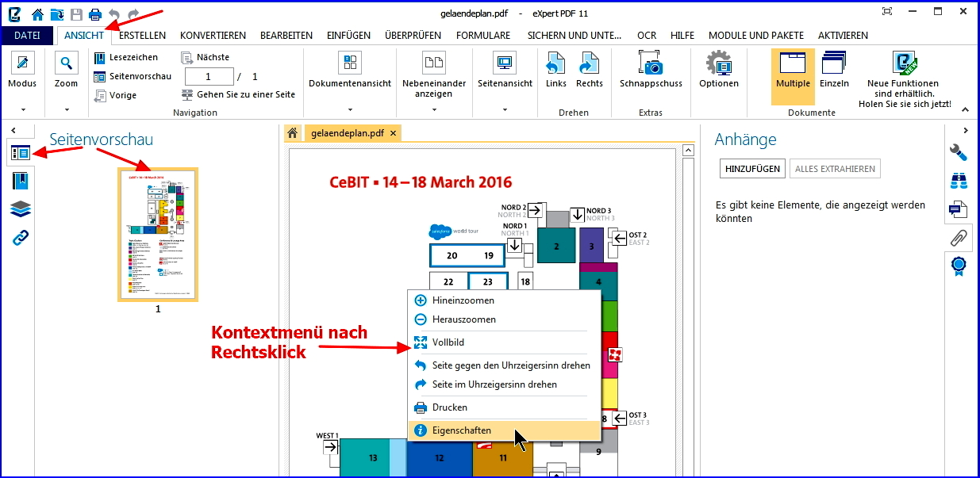Click the Print icon in quick access toolbar
The image size is (980, 478).
95,13
